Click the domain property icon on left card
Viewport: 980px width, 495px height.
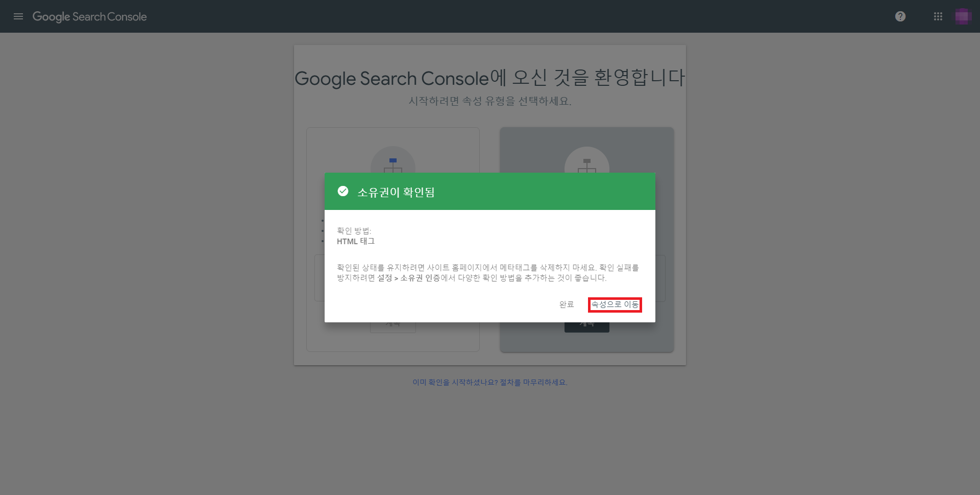pos(393,161)
